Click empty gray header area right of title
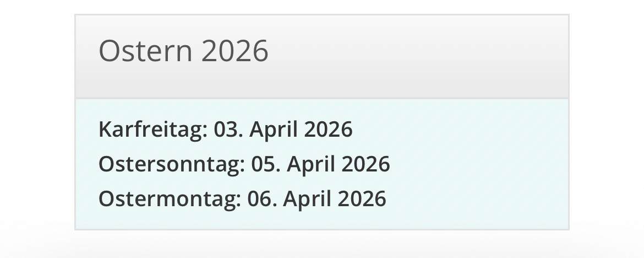644x258 pixels. (429, 55)
